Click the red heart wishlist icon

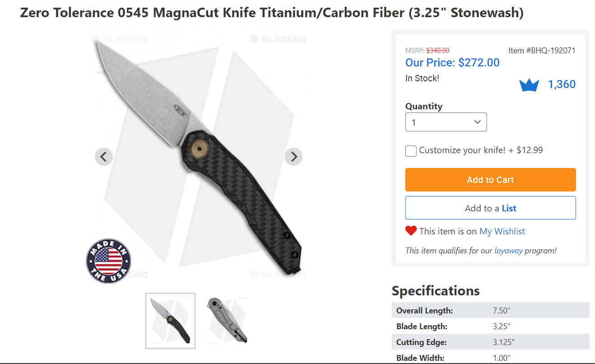coord(411,231)
